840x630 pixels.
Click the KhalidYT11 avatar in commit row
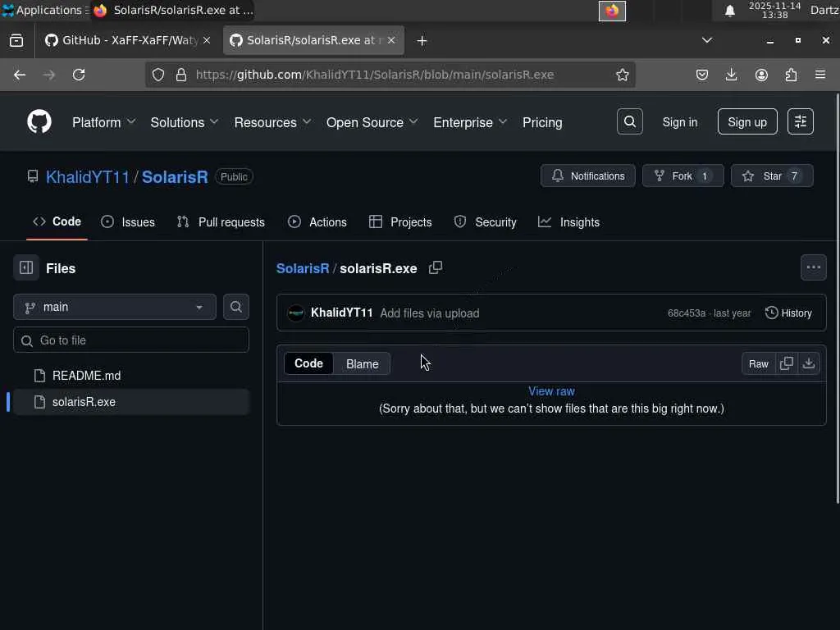coord(295,313)
